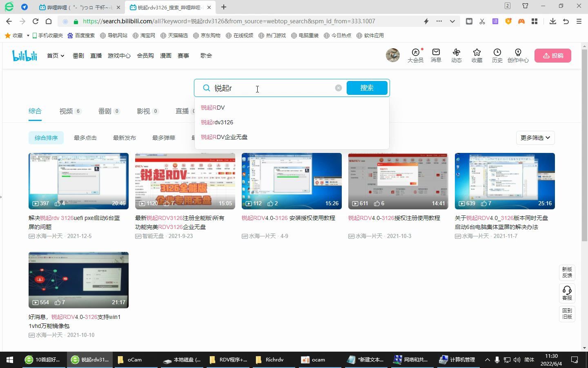Expand the 首页 dropdown menu

tap(56, 56)
